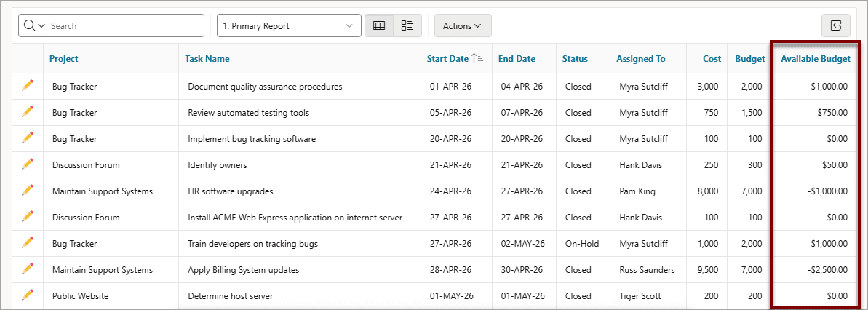Image resolution: width=868 pixels, height=310 pixels.
Task: Select 'Document quality assurance procedures' task cell
Action: (x=300, y=87)
